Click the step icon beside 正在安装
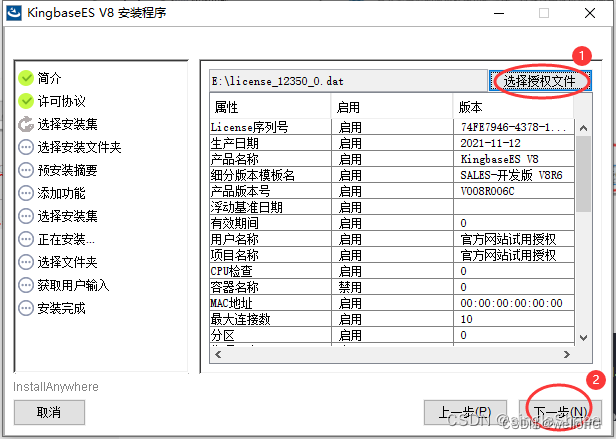The image size is (616, 439). click(26, 239)
